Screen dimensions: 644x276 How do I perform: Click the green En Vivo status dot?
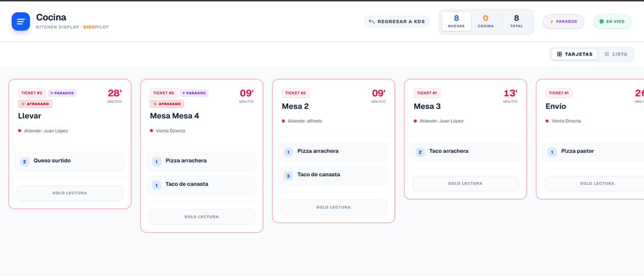pyautogui.click(x=602, y=21)
